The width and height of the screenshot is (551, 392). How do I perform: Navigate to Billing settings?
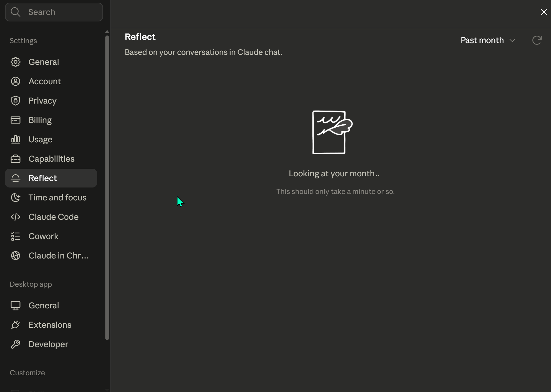pos(51,120)
